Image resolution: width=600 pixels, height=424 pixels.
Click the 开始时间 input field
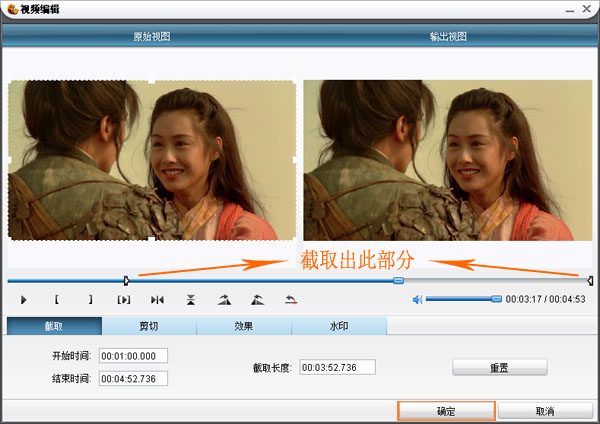coord(133,356)
